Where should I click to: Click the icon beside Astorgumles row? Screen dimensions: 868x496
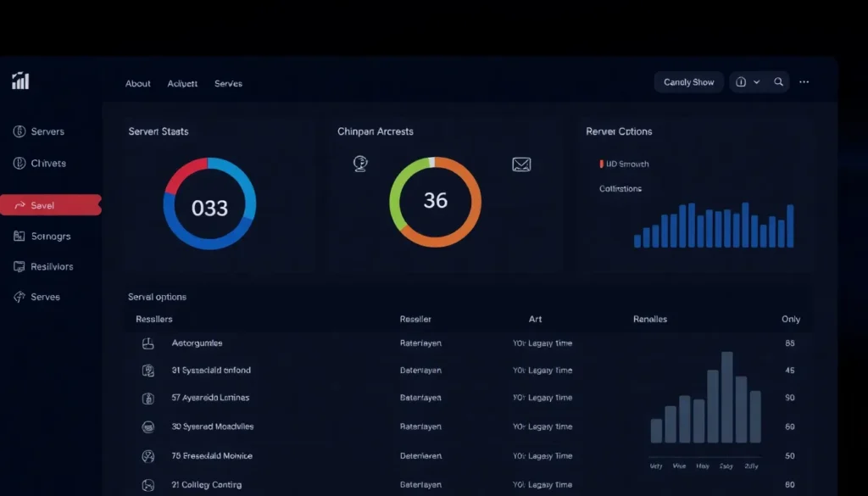click(x=147, y=343)
